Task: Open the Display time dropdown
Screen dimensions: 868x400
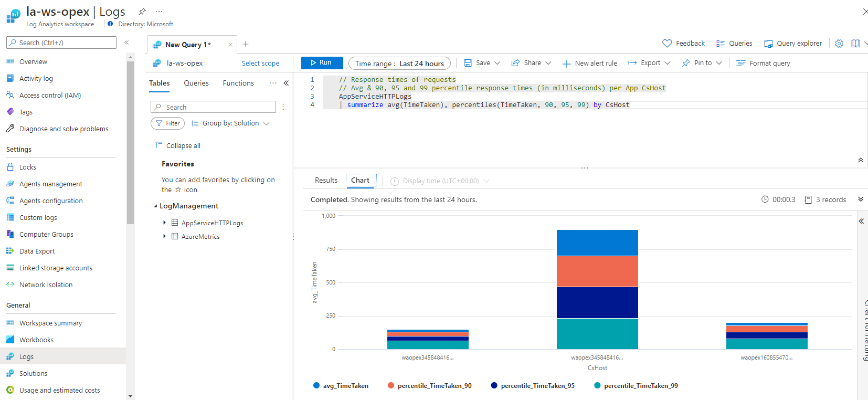Action: tap(440, 181)
